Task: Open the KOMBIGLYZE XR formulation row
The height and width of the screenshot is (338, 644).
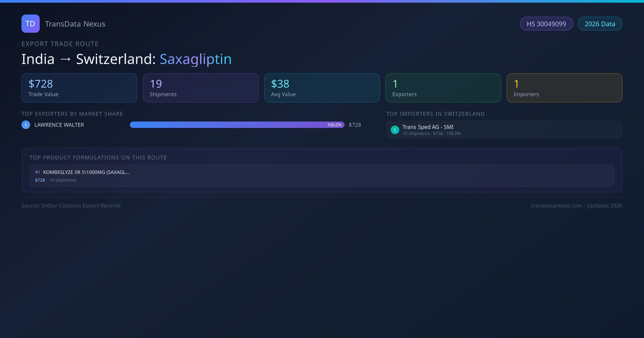Action: click(322, 176)
